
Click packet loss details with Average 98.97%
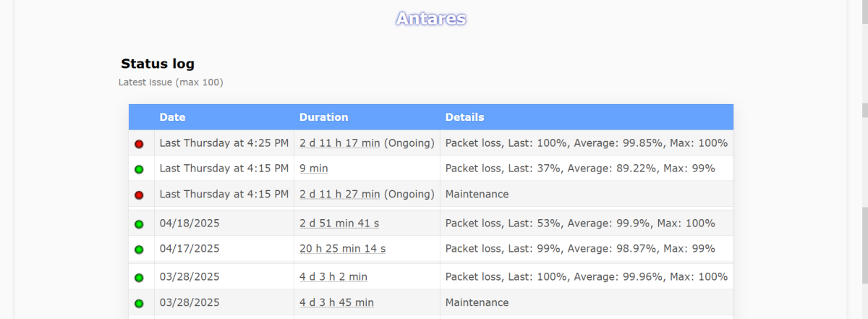[580, 248]
